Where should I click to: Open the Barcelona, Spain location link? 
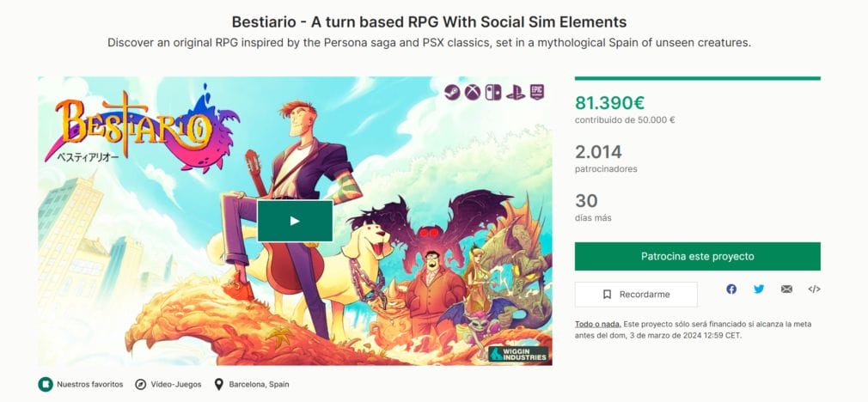click(x=259, y=384)
